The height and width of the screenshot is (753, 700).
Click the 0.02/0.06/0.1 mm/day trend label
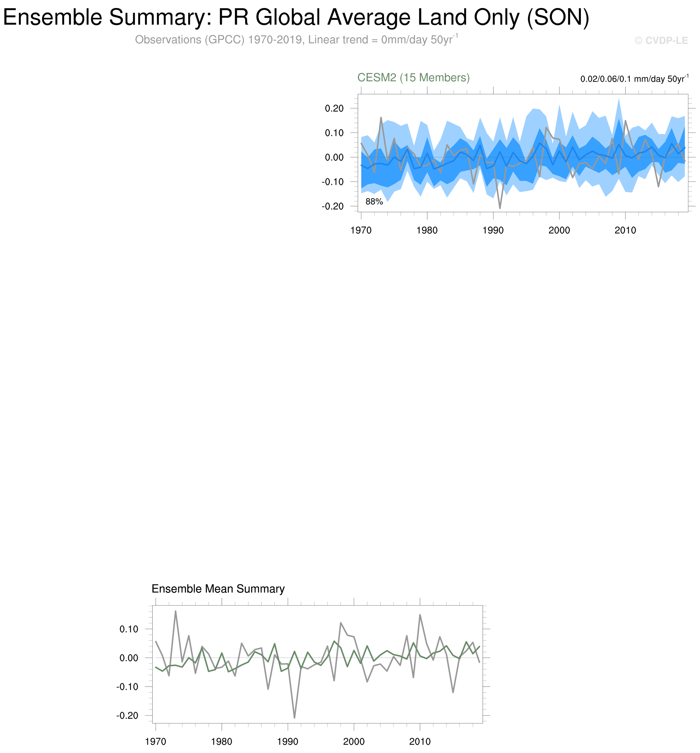pos(634,79)
